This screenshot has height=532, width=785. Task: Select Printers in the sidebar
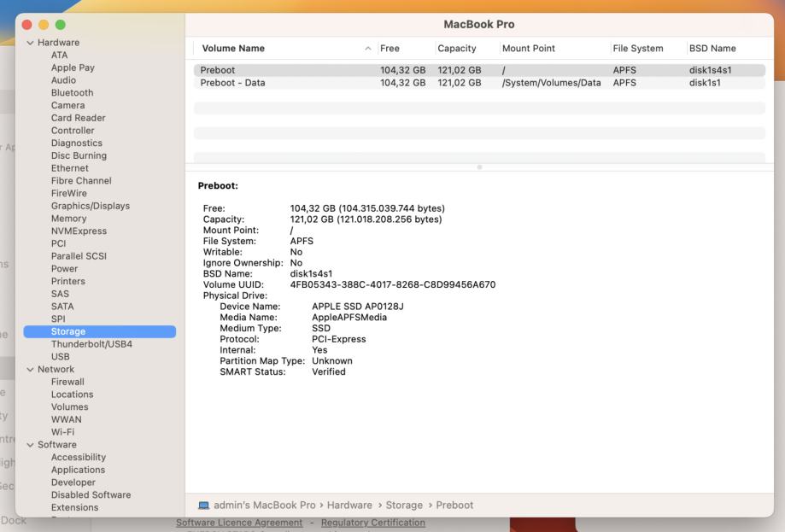pyautogui.click(x=68, y=281)
